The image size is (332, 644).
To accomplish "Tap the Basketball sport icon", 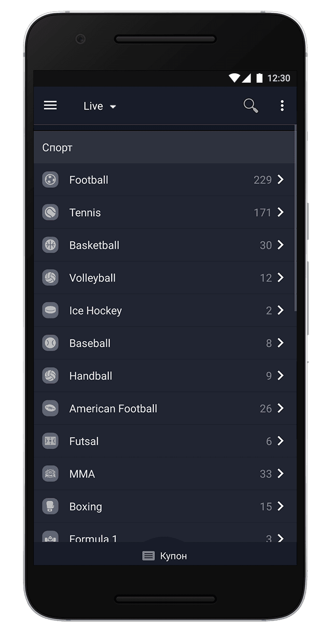I will pos(50,245).
